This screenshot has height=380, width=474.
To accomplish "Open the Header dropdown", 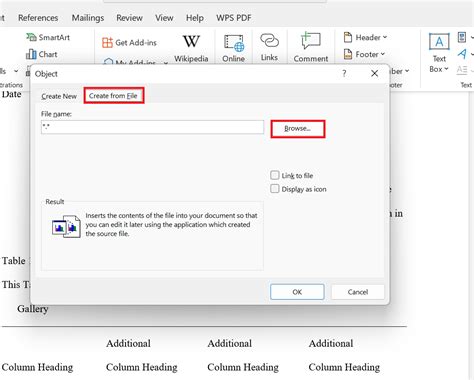I will tap(365, 37).
